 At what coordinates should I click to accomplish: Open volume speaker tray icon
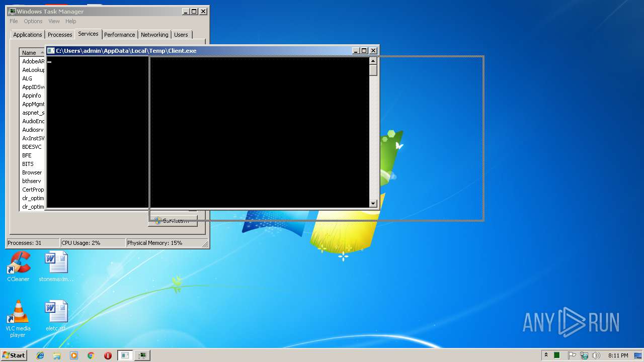596,355
